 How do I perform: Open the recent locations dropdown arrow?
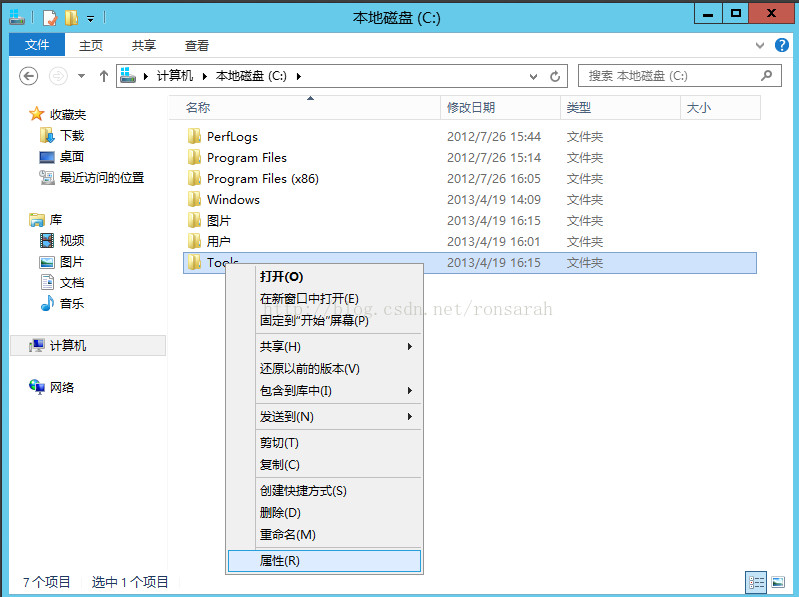[x=81, y=76]
